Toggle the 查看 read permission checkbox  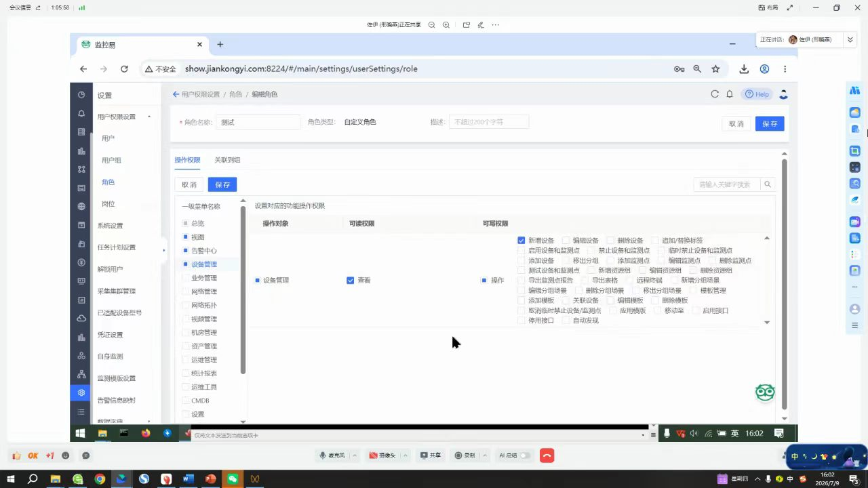pos(351,280)
